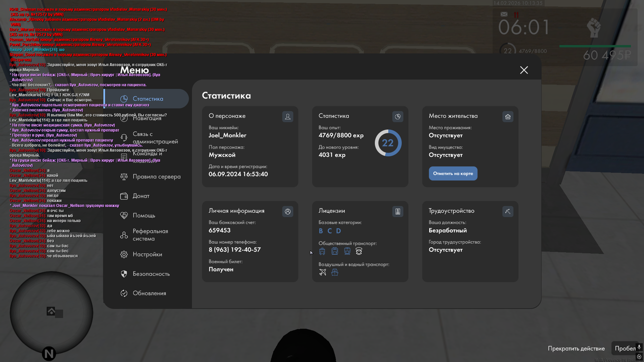Viewport: 644px width, 362px height.
Task: Click the HUD clock showing 06:01
Action: tap(524, 28)
